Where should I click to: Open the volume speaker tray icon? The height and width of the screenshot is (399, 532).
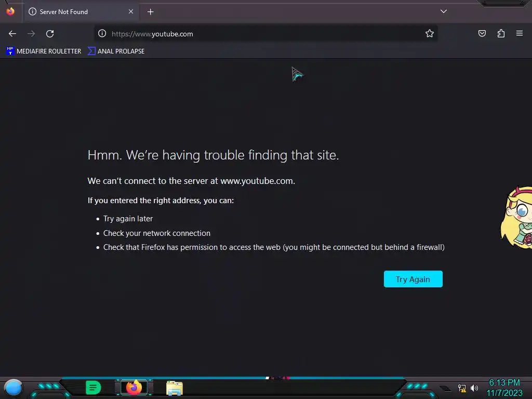point(474,388)
